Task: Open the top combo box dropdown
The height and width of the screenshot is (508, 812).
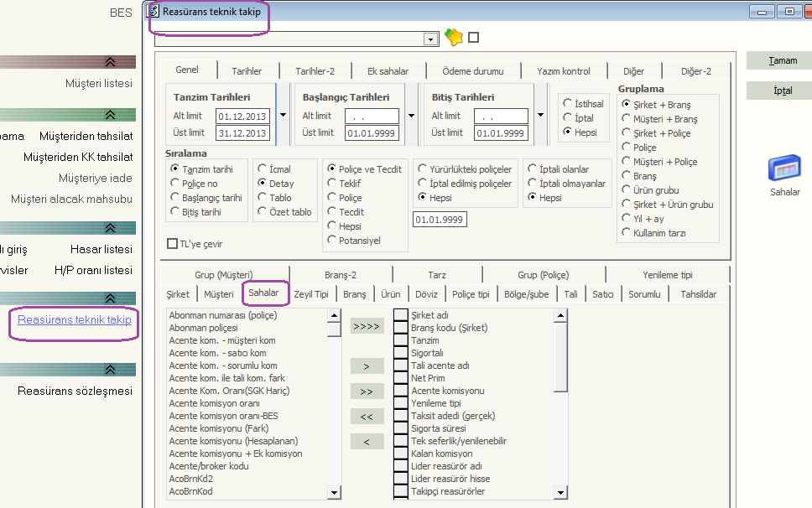Action: point(431,39)
